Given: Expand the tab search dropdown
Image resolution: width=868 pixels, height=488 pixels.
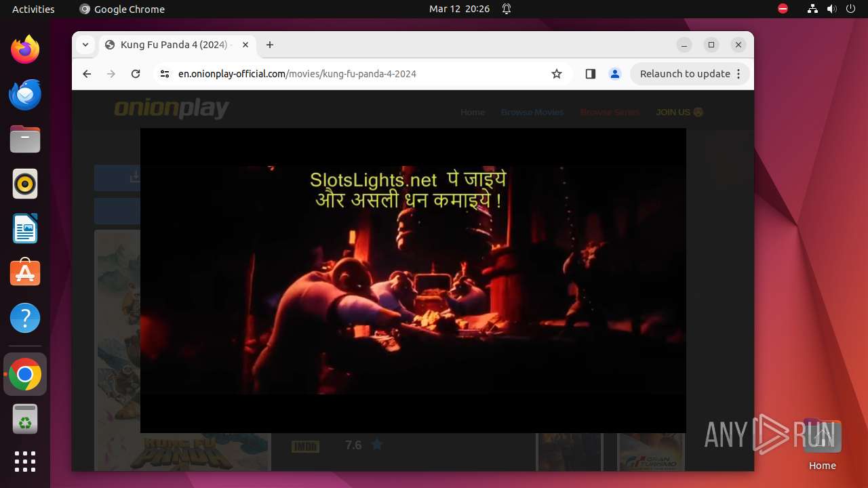Looking at the screenshot, I should pyautogui.click(x=85, y=45).
